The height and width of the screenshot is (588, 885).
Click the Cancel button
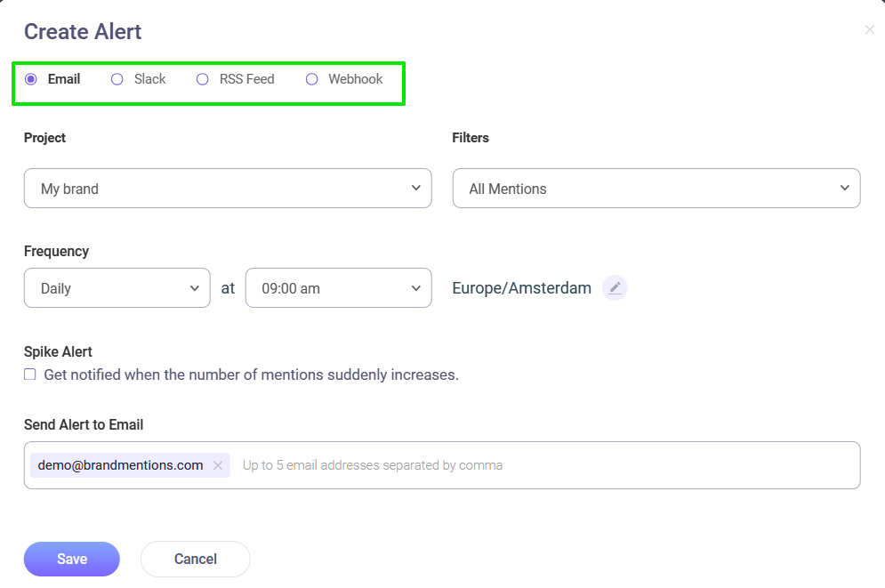(x=196, y=559)
